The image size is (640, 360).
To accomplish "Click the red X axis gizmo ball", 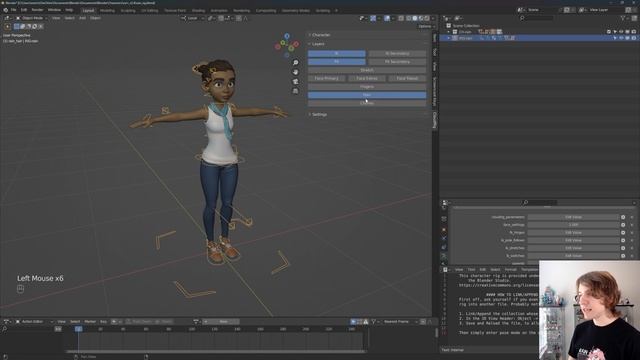I will pyautogui.click(x=296, y=44).
